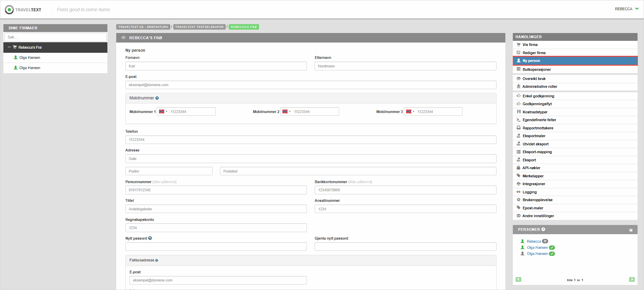Collapse the Rebecca's Frø tree node

tap(10, 47)
